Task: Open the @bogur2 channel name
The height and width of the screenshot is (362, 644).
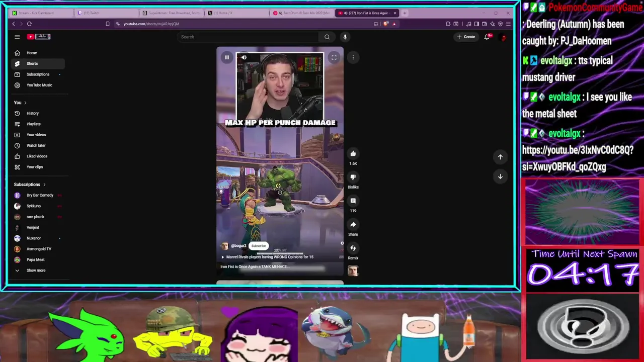Action: (x=239, y=246)
